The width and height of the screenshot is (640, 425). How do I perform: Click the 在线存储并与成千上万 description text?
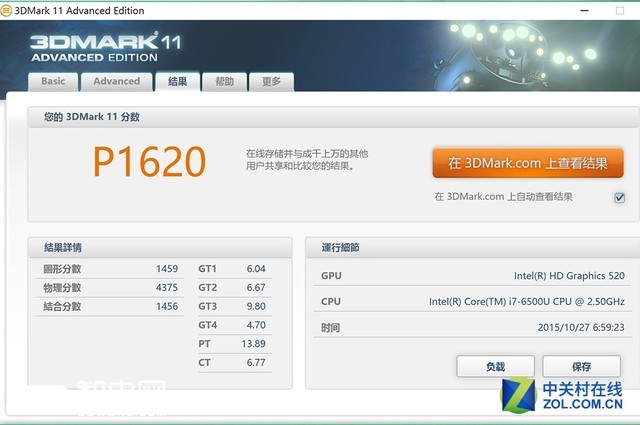[307, 160]
